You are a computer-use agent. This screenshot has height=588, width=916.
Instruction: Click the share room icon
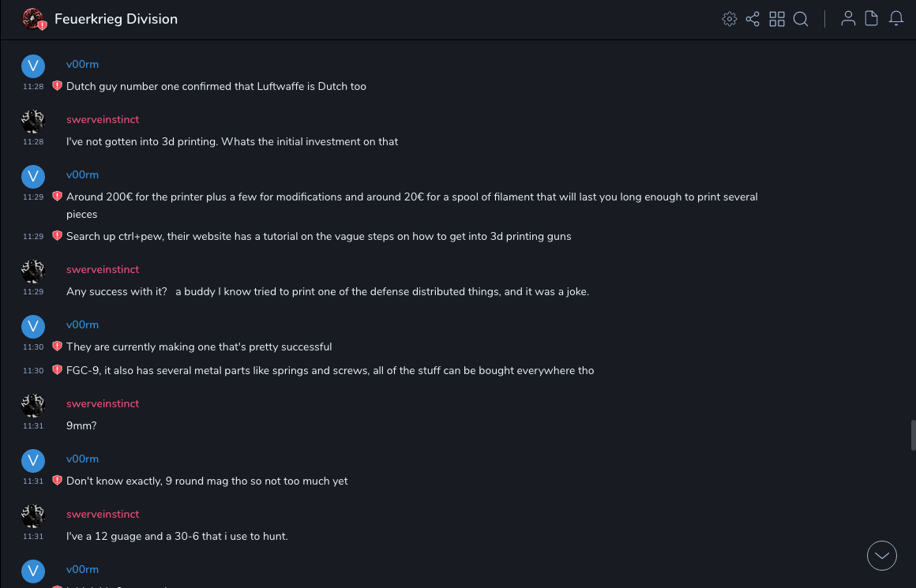click(x=753, y=19)
